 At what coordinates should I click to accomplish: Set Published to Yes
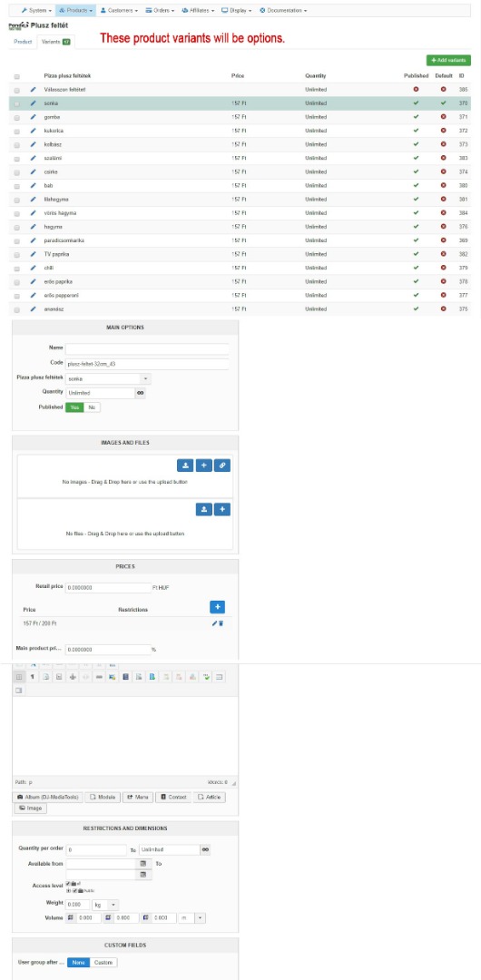pyautogui.click(x=74, y=407)
